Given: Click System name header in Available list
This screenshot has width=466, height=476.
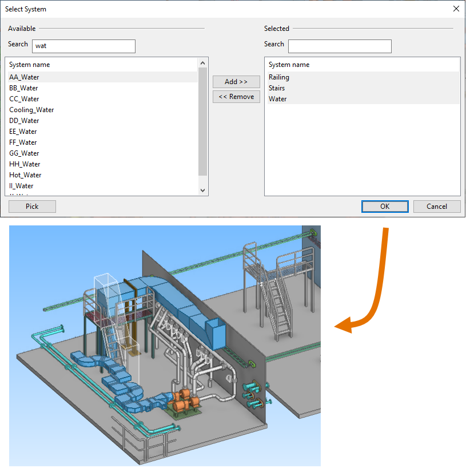Looking at the screenshot, I should [30, 65].
